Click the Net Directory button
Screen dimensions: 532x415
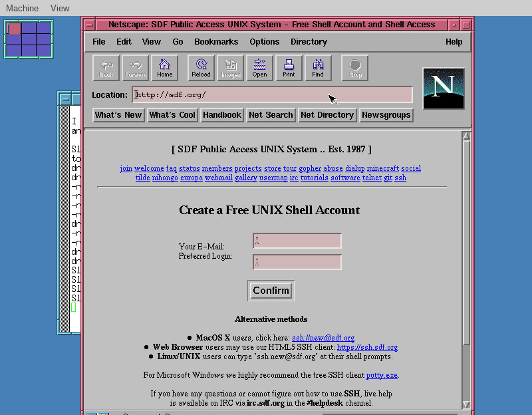pos(327,115)
